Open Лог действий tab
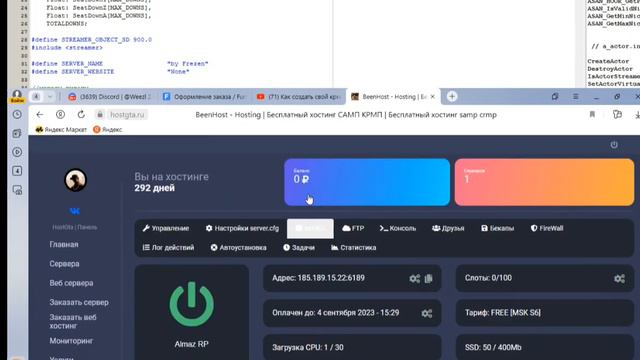This screenshot has width=640, height=360. [x=168, y=248]
